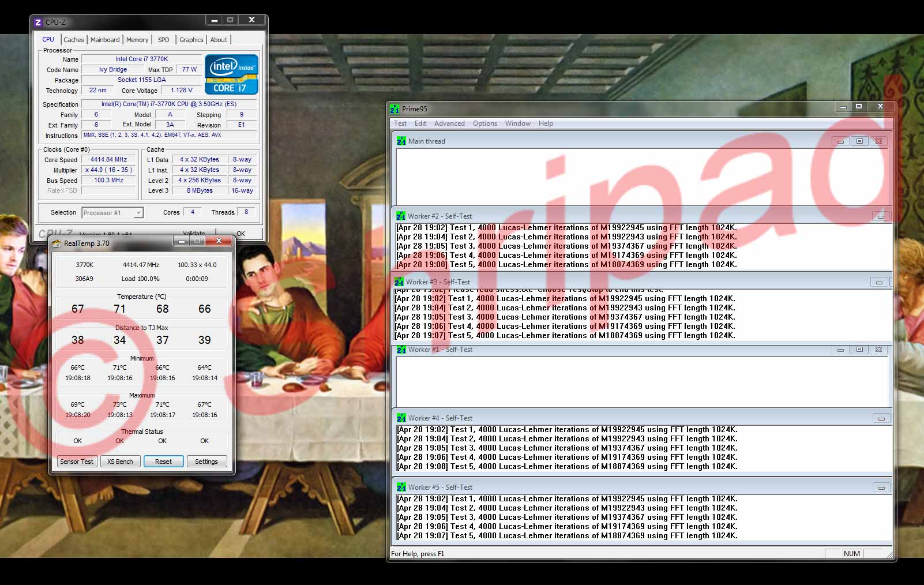
Task: Open the Mainboard tab
Action: tap(105, 40)
